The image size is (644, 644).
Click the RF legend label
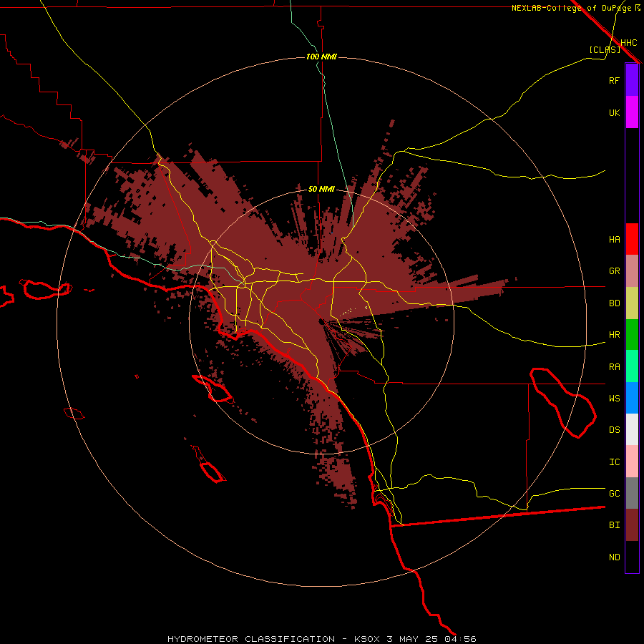point(614,80)
